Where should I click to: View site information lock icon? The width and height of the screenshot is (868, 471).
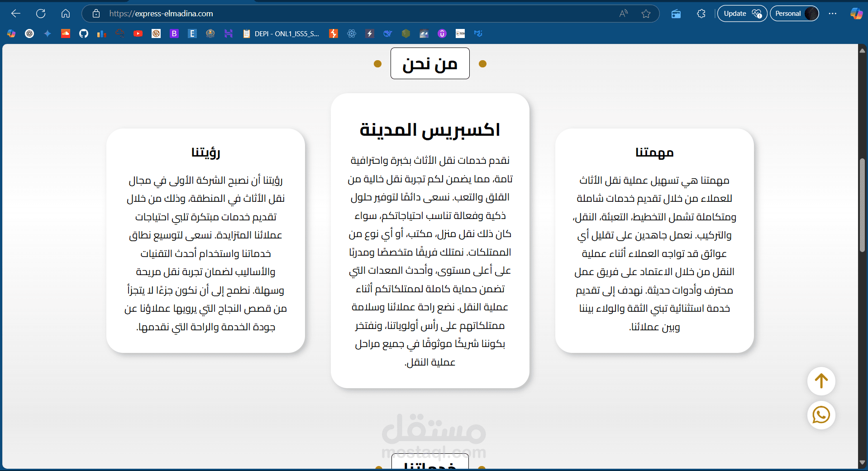[x=96, y=14]
